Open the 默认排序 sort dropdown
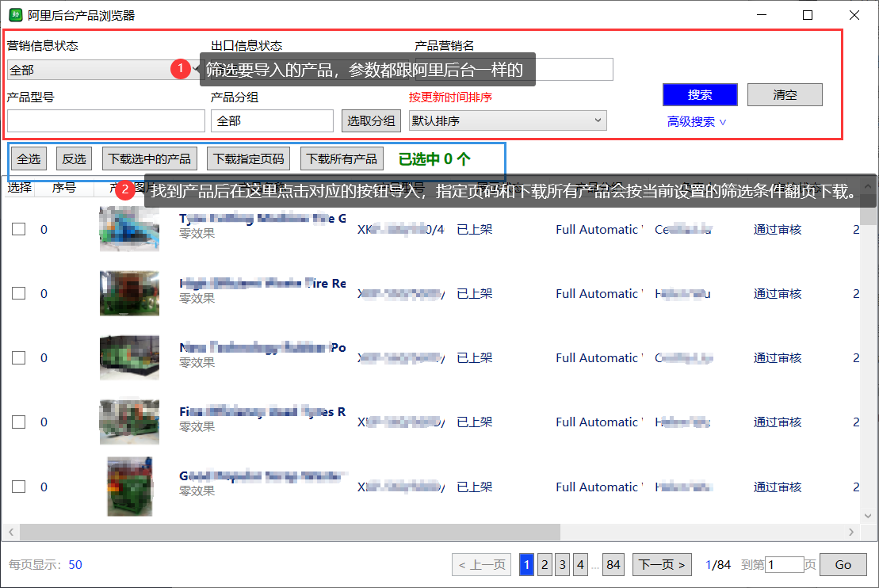Image resolution: width=879 pixels, height=588 pixels. (x=508, y=120)
